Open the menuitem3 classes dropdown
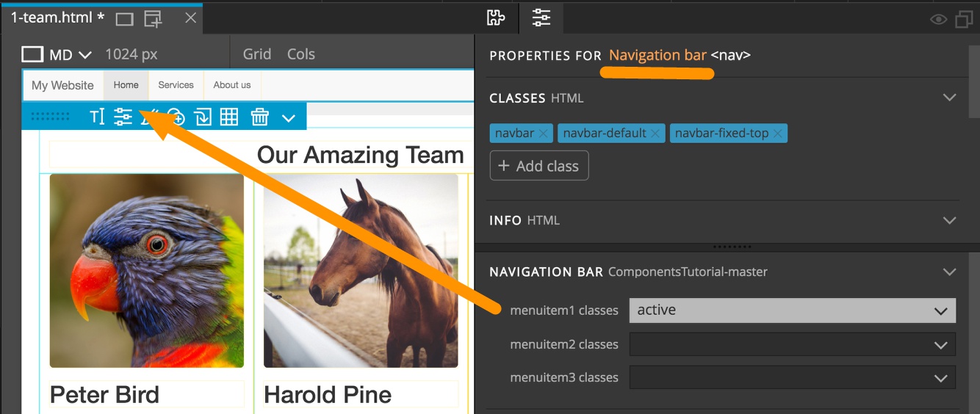This screenshot has height=414, width=980. (793, 377)
